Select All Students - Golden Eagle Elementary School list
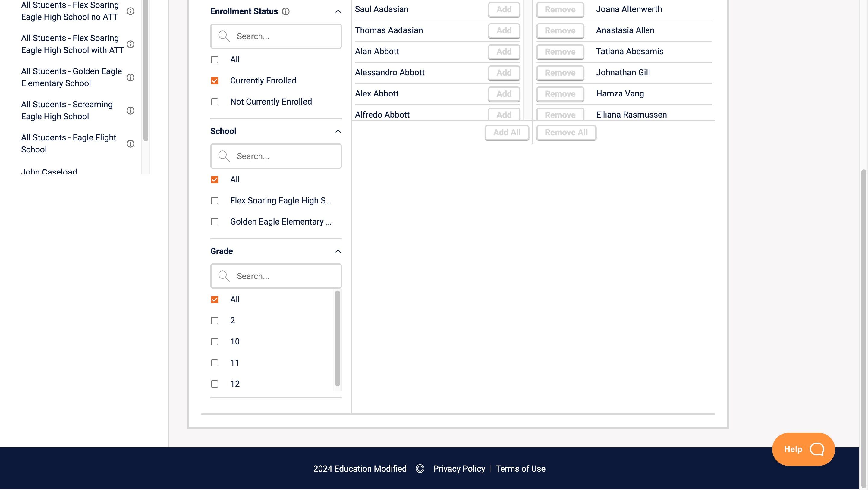This screenshot has width=868, height=490. tap(71, 77)
